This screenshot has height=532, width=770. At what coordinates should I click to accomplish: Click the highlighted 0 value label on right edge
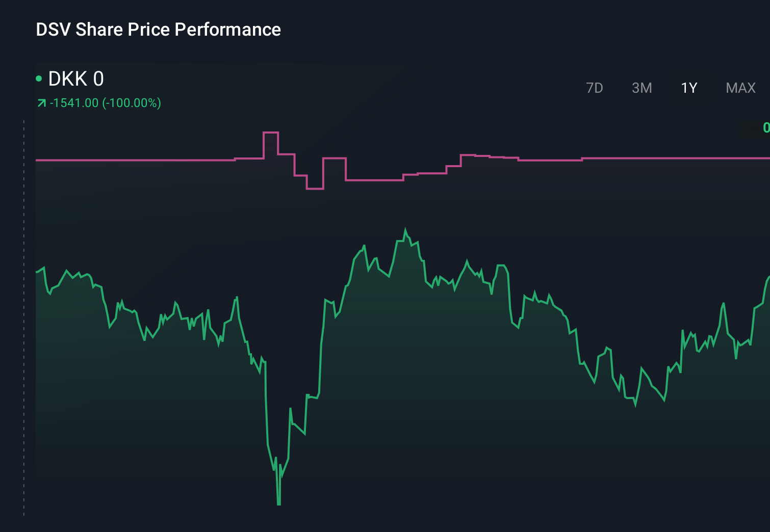point(766,128)
